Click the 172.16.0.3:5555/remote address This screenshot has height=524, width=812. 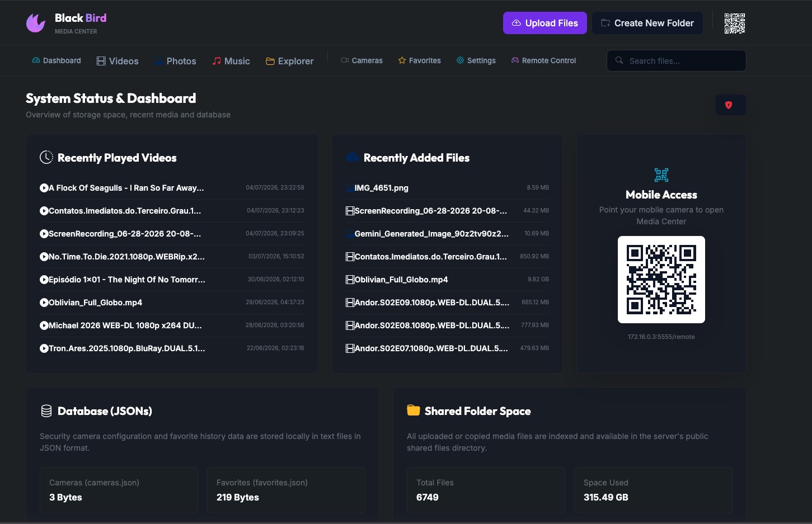pyautogui.click(x=661, y=337)
